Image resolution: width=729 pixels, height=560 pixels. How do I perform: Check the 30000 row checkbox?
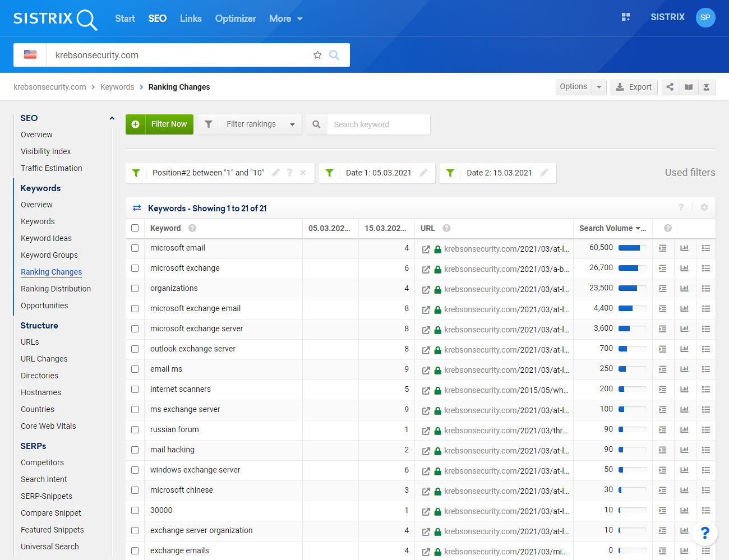[135, 511]
